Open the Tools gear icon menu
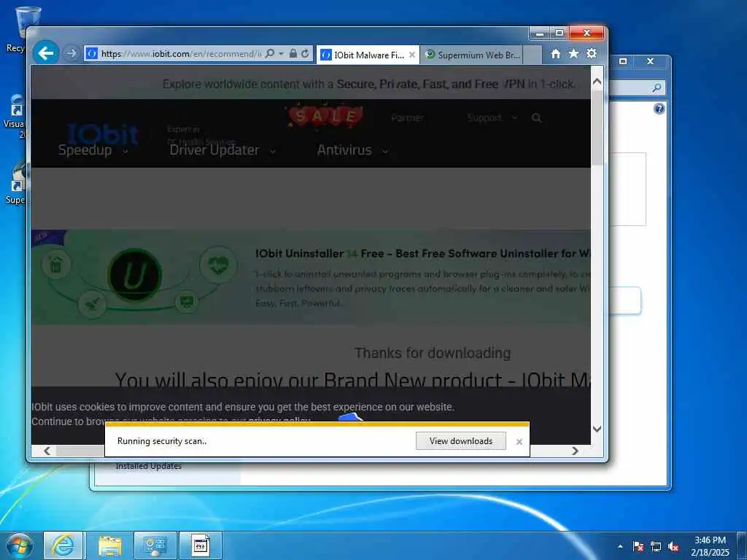Viewport: 747px width, 560px height. [592, 53]
